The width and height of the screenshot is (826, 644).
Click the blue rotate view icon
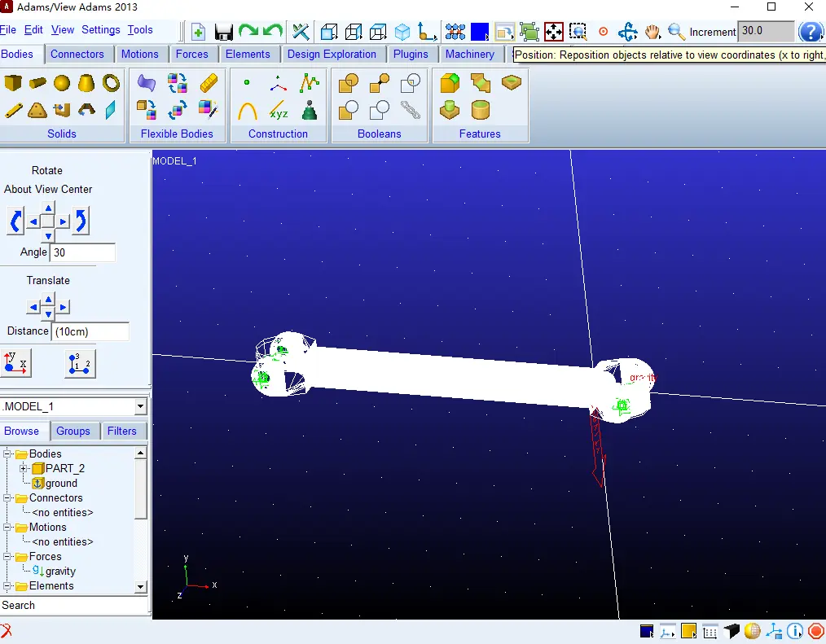(627, 32)
